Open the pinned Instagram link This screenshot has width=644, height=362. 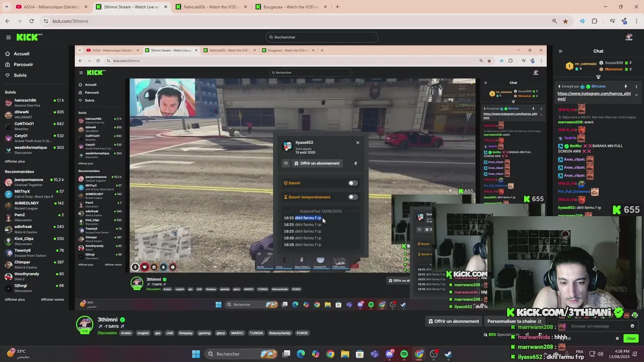[594, 96]
